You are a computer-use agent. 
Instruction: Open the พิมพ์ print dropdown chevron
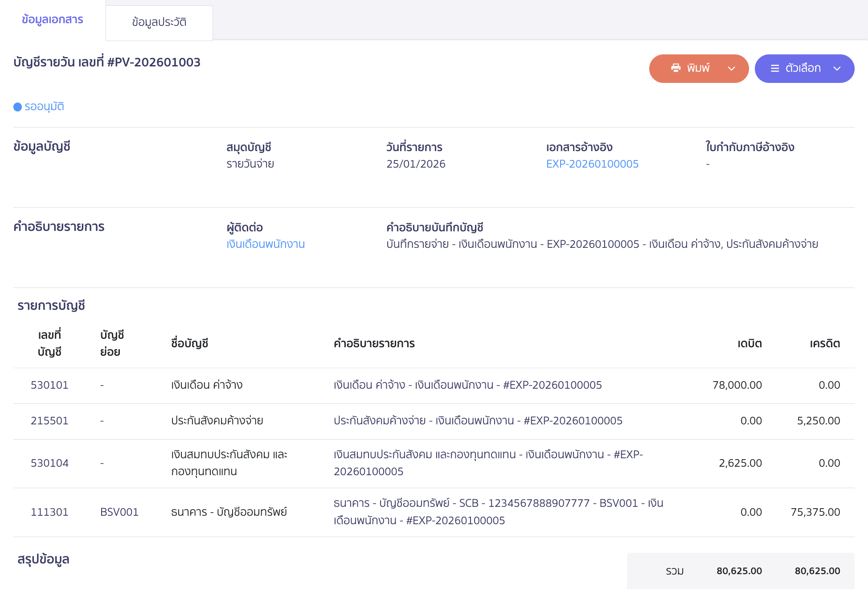coord(731,69)
